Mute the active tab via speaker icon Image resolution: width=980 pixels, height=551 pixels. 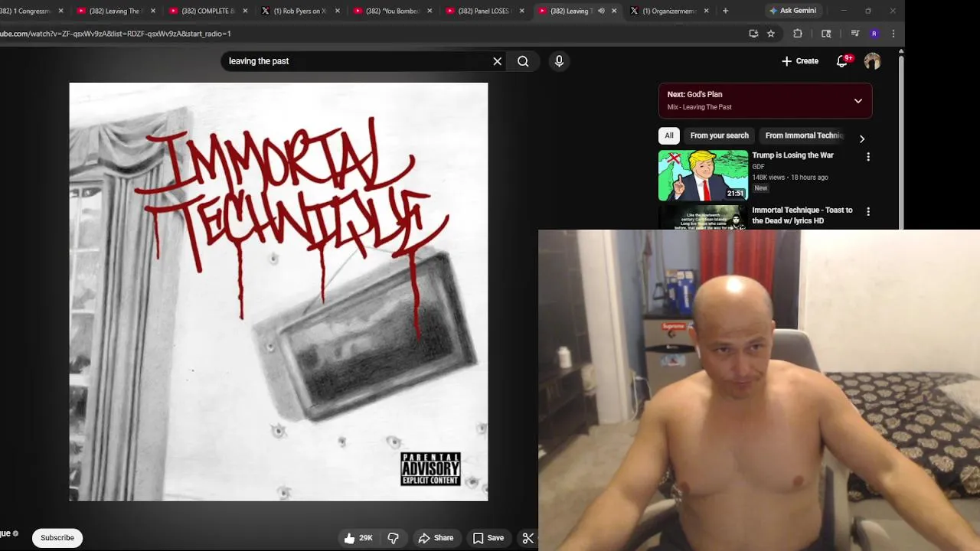601,11
